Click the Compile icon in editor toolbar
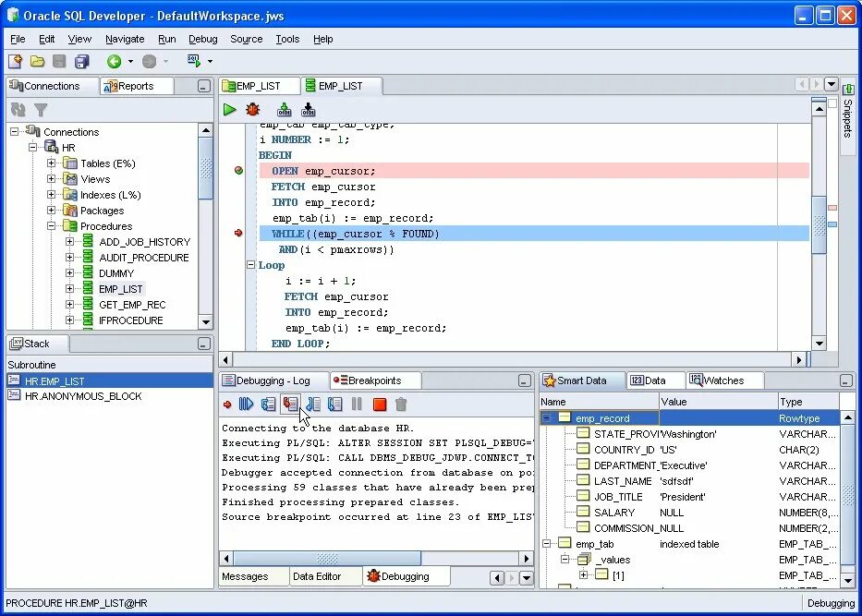 (x=285, y=109)
